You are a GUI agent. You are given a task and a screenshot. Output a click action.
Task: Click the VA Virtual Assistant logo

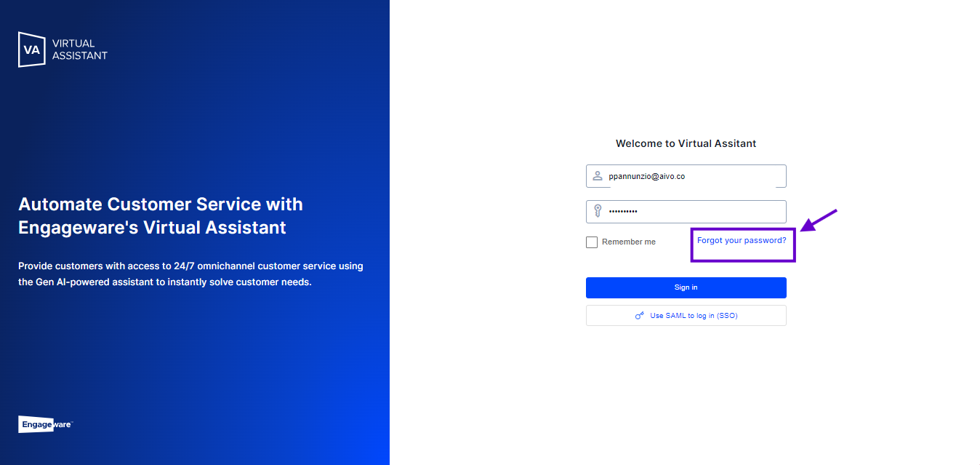62,49
